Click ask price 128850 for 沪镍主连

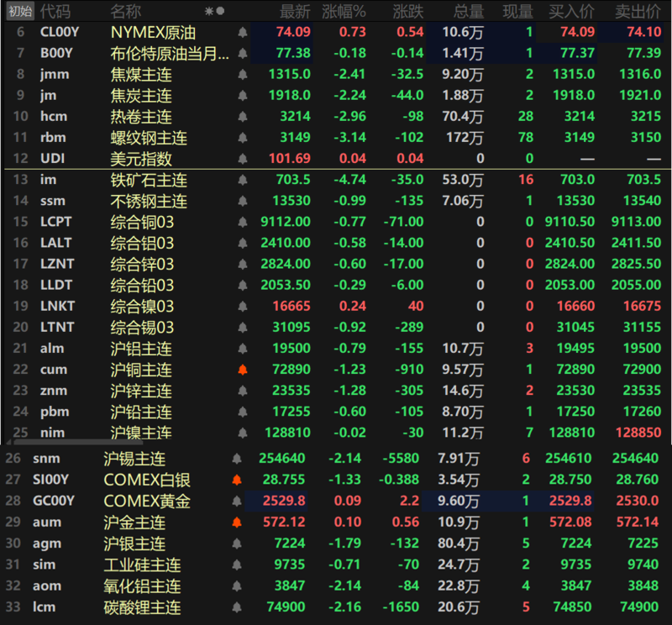click(638, 433)
